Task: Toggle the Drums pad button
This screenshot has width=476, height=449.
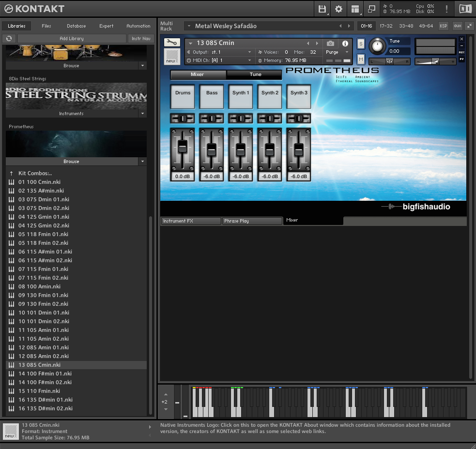Action: pos(183,96)
